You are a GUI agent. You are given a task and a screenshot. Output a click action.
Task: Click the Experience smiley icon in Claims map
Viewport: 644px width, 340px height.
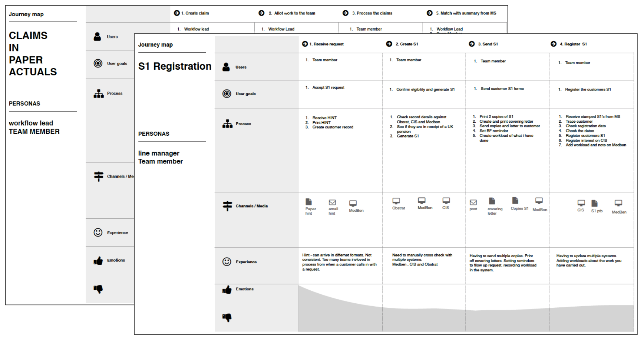tap(98, 232)
